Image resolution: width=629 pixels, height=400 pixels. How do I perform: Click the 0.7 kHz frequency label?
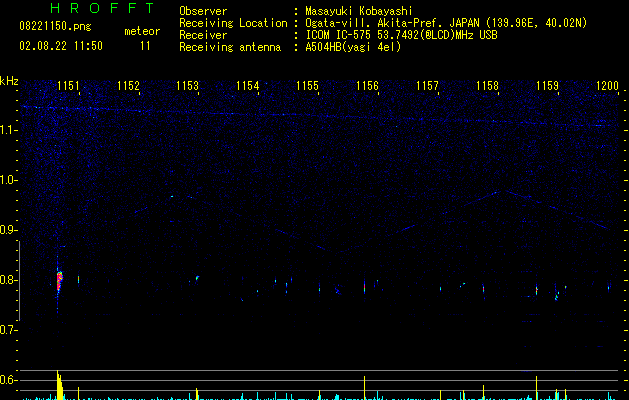coord(8,330)
